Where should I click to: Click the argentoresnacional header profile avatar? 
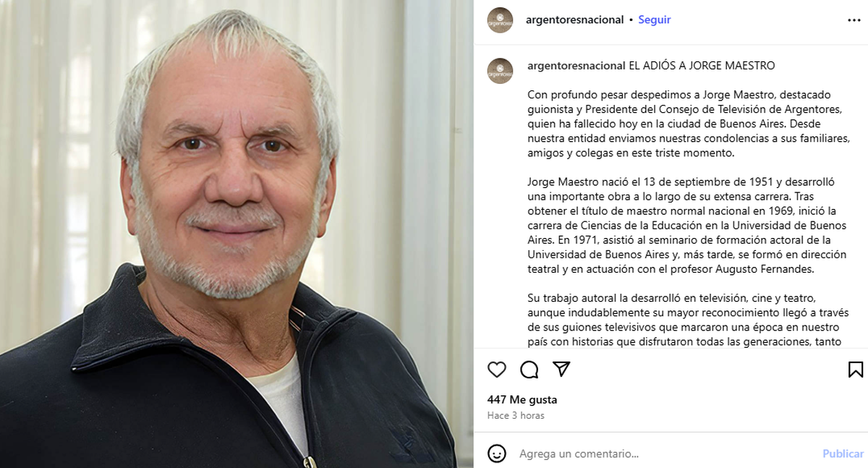tap(500, 20)
